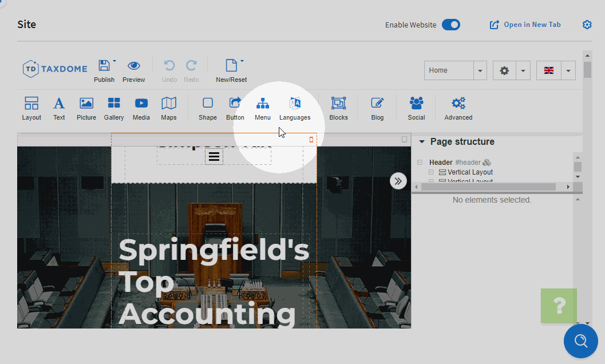This screenshot has height=364, width=605.
Task: Click the green help question button
Action: click(x=559, y=306)
